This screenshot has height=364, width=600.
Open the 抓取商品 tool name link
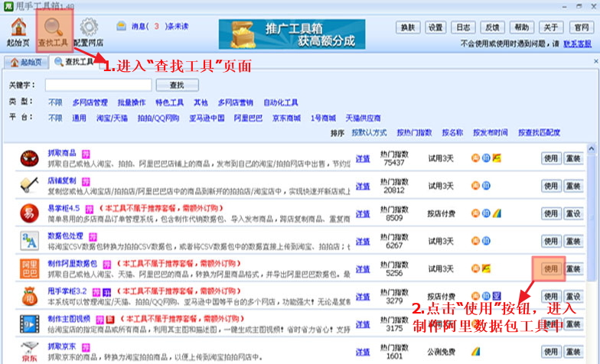click(61, 153)
